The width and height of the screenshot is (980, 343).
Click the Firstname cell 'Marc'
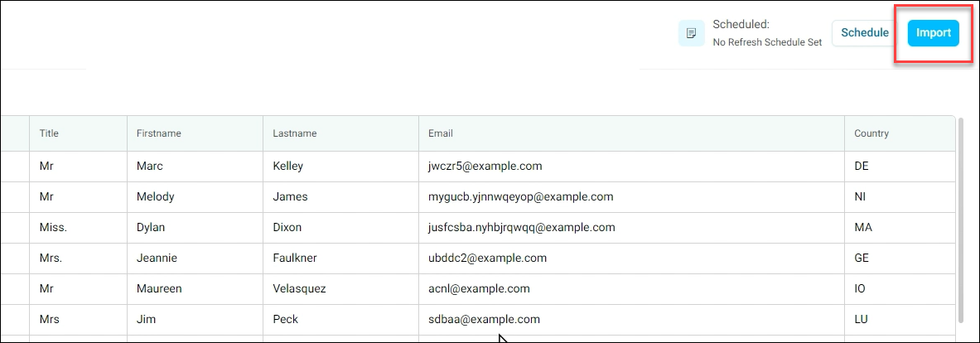click(x=195, y=167)
